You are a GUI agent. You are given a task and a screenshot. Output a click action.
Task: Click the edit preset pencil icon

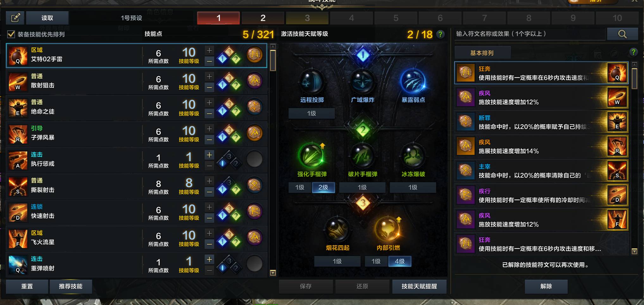(x=15, y=18)
